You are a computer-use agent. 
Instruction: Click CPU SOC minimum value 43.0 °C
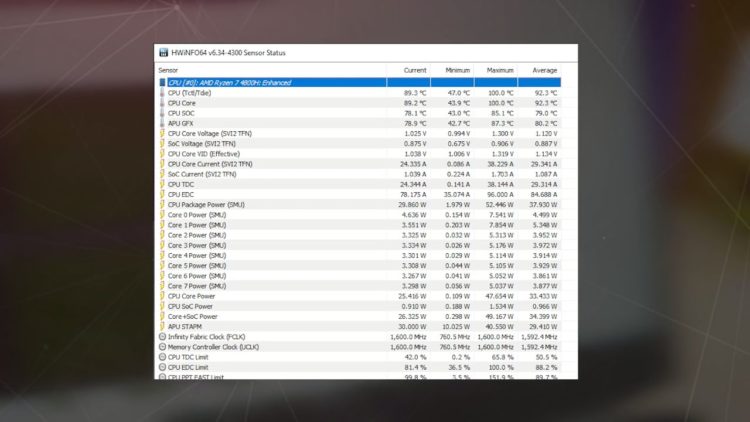(459, 113)
